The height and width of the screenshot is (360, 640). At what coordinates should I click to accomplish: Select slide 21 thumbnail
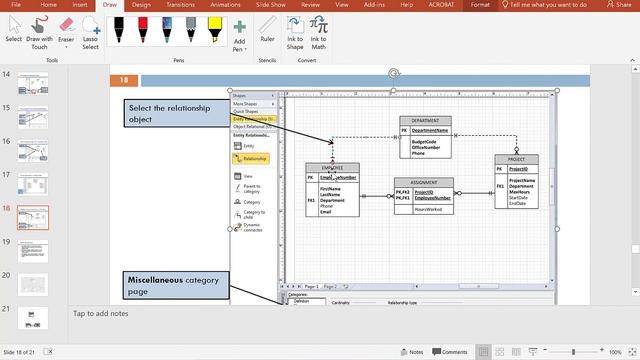pos(33,318)
